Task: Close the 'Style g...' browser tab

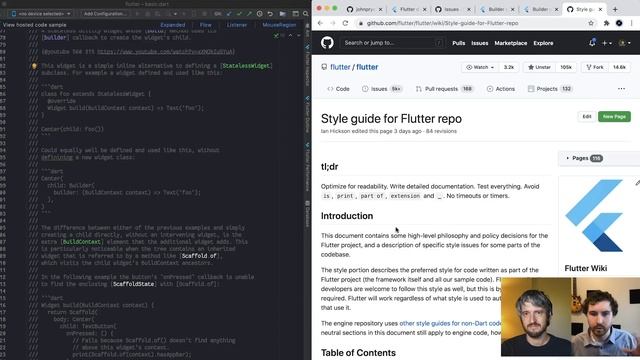Action: (600, 9)
